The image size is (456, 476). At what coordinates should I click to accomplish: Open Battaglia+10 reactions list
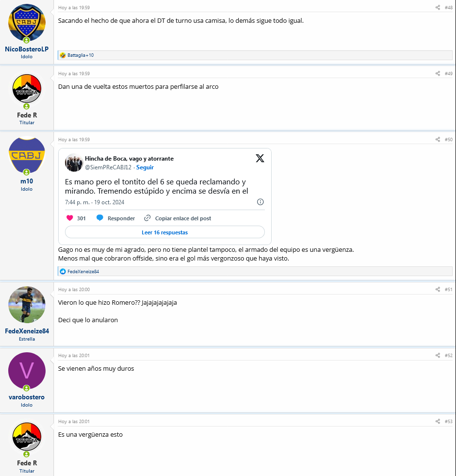[x=81, y=55]
